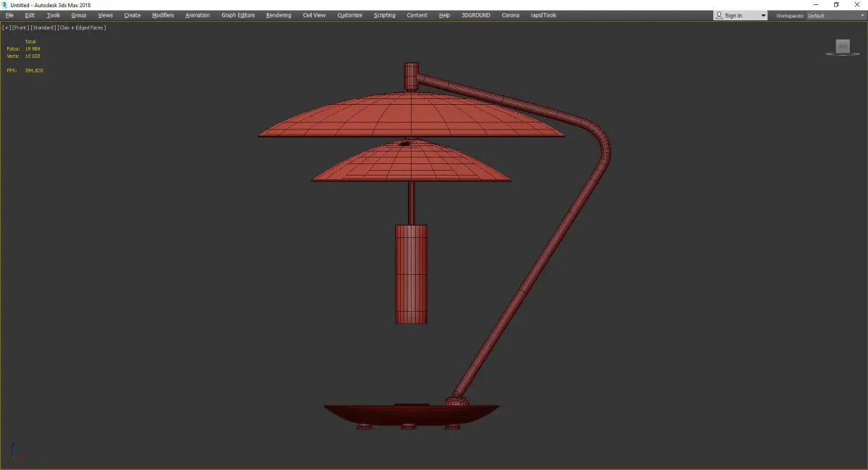Open the Rendering menu
The height and width of the screenshot is (470, 868).
click(278, 15)
